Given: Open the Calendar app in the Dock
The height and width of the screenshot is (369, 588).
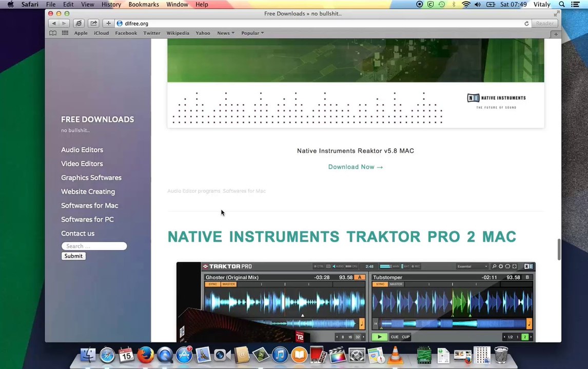Looking at the screenshot, I should pos(126,355).
